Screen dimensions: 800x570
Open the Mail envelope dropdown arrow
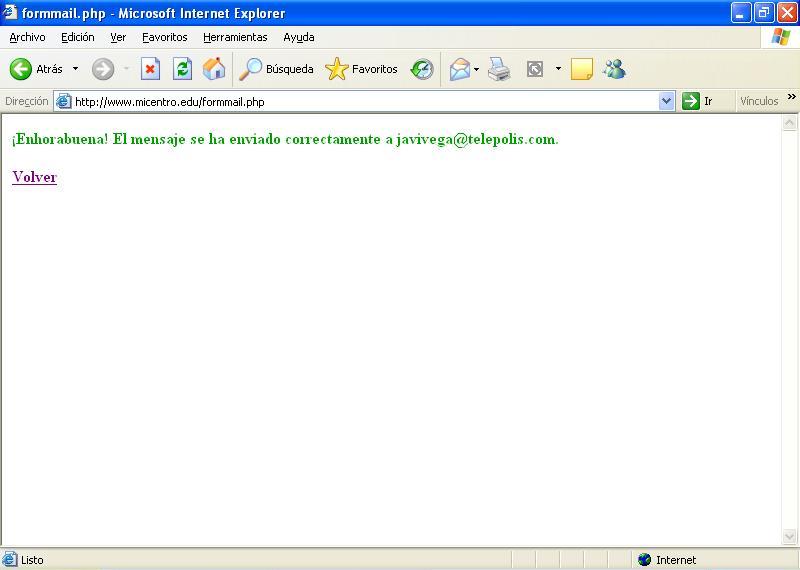[476, 69]
